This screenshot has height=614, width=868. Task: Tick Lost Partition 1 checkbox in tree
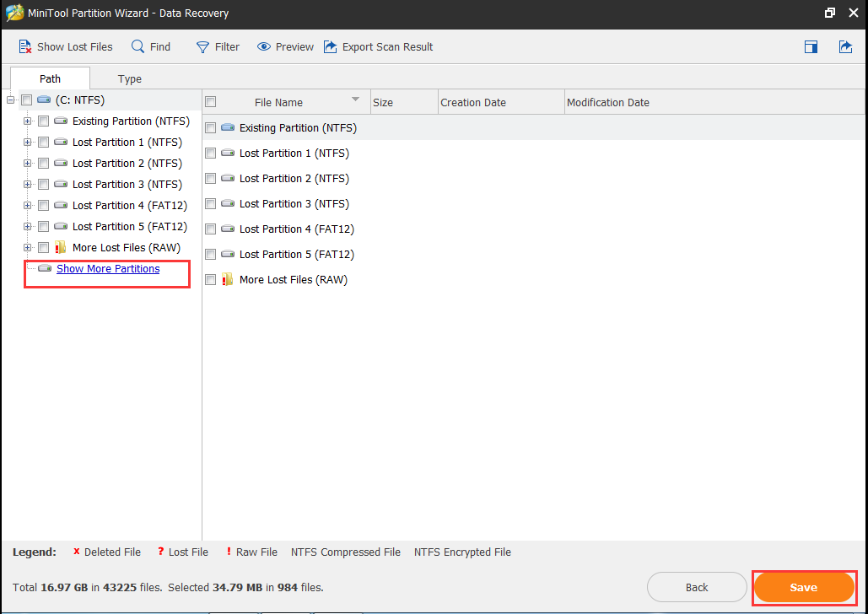coord(43,143)
